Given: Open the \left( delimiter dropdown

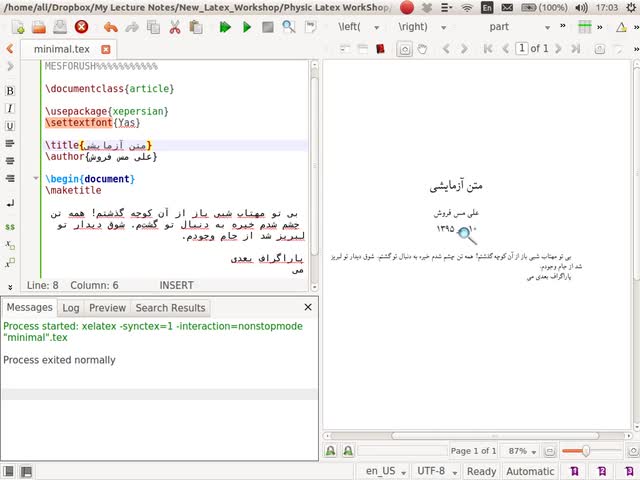Looking at the screenshot, I should click(376, 28).
